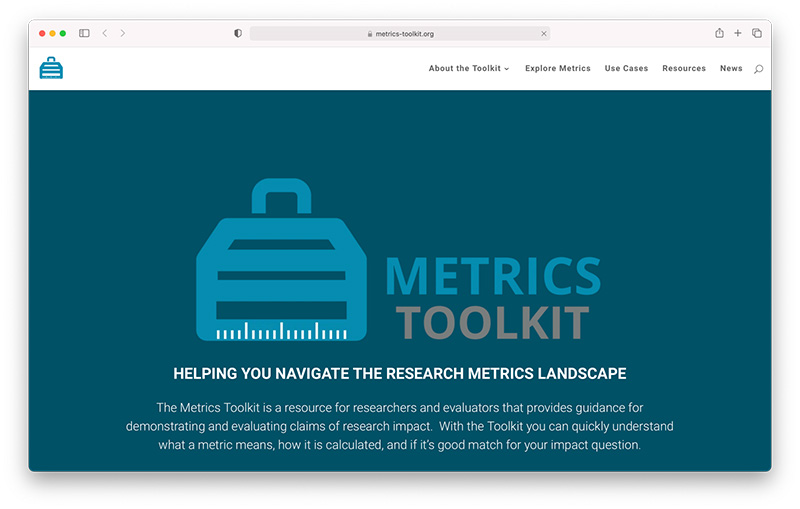Viewport: 800px width, 509px height.
Task: Go back using the back arrow
Action: tap(105, 33)
